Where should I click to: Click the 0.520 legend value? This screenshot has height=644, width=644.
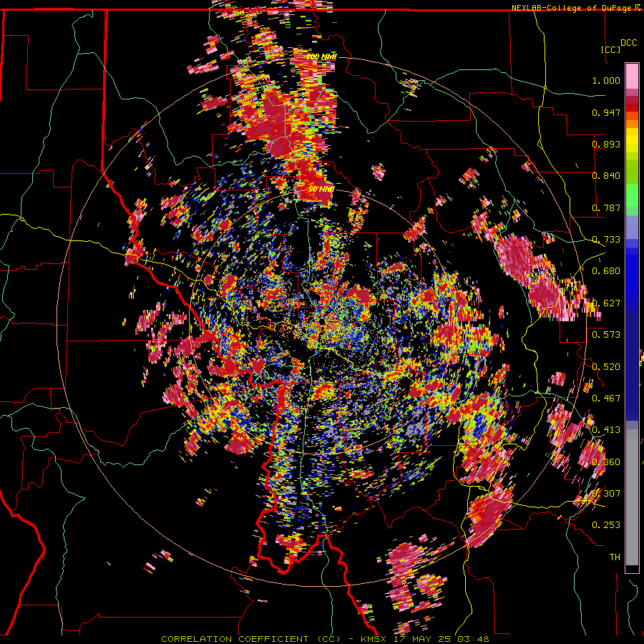[606, 366]
